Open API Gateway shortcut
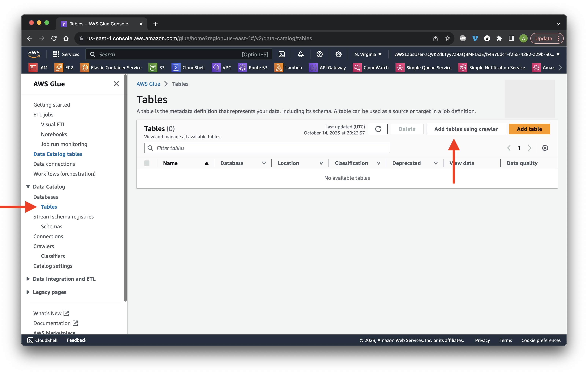Image resolution: width=588 pixels, height=374 pixels. (327, 68)
